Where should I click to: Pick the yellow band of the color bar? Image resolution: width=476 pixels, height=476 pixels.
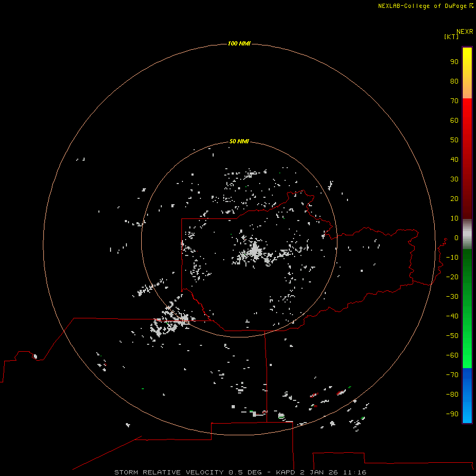tap(467, 73)
